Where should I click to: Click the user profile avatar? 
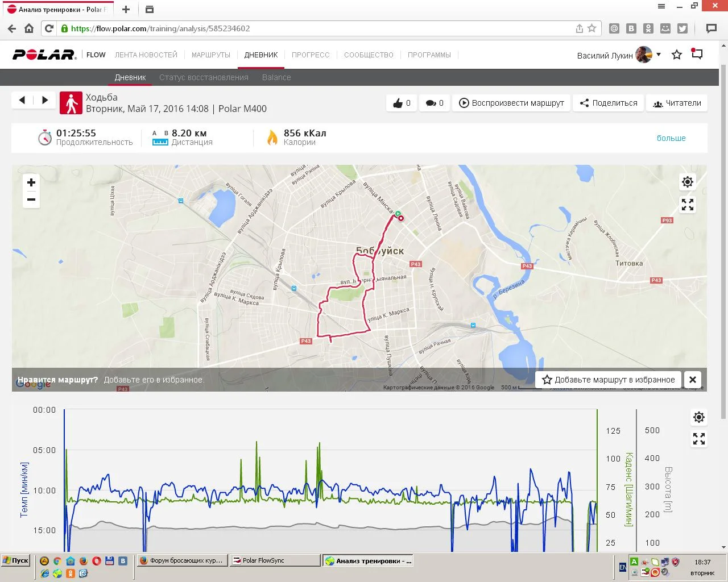coord(644,55)
